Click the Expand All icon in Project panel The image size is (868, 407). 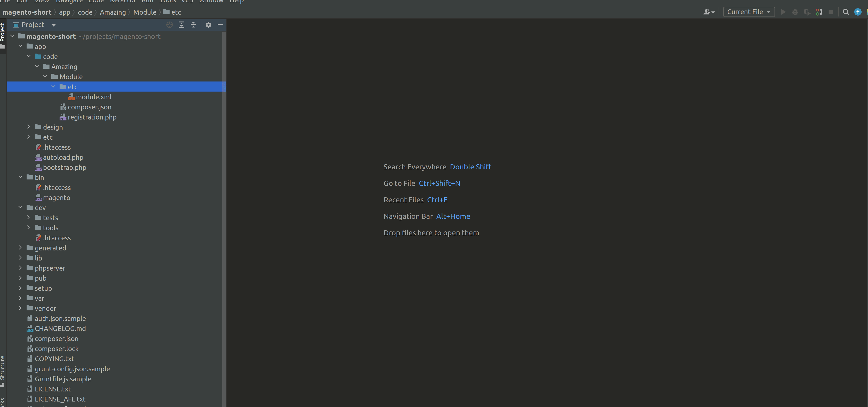(181, 24)
